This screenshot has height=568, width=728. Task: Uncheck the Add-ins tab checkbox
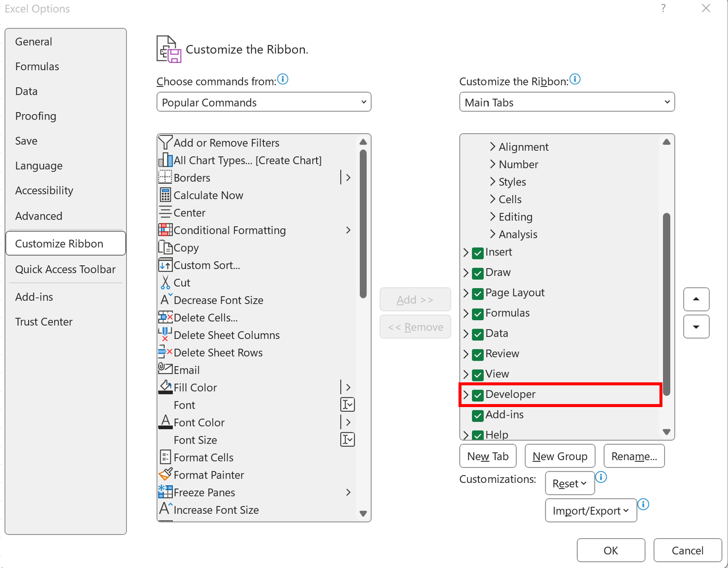[x=477, y=416]
